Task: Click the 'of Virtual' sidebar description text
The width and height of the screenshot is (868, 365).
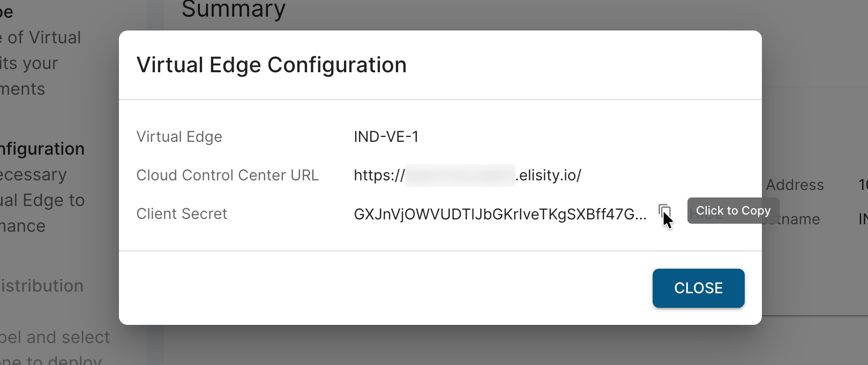Action: [44, 37]
